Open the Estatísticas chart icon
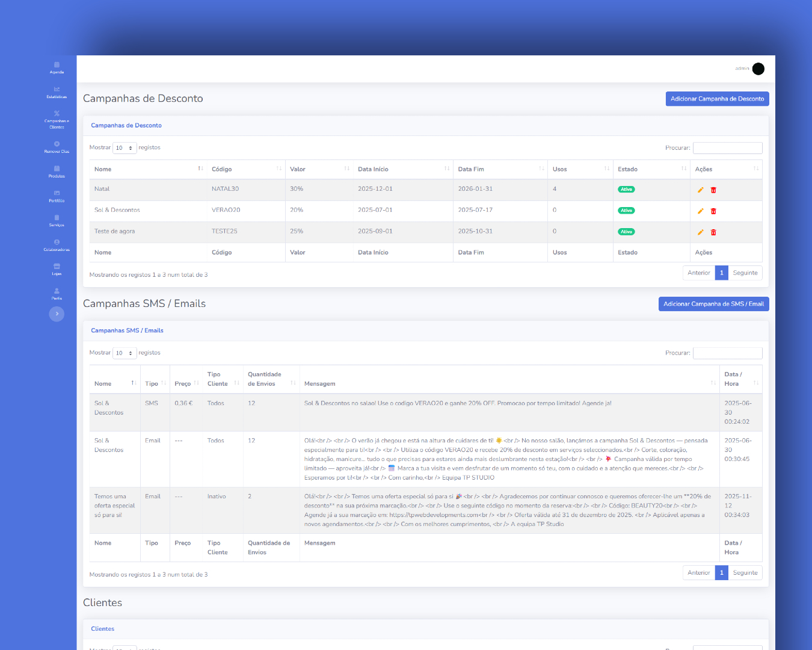812x650 pixels. (57, 90)
